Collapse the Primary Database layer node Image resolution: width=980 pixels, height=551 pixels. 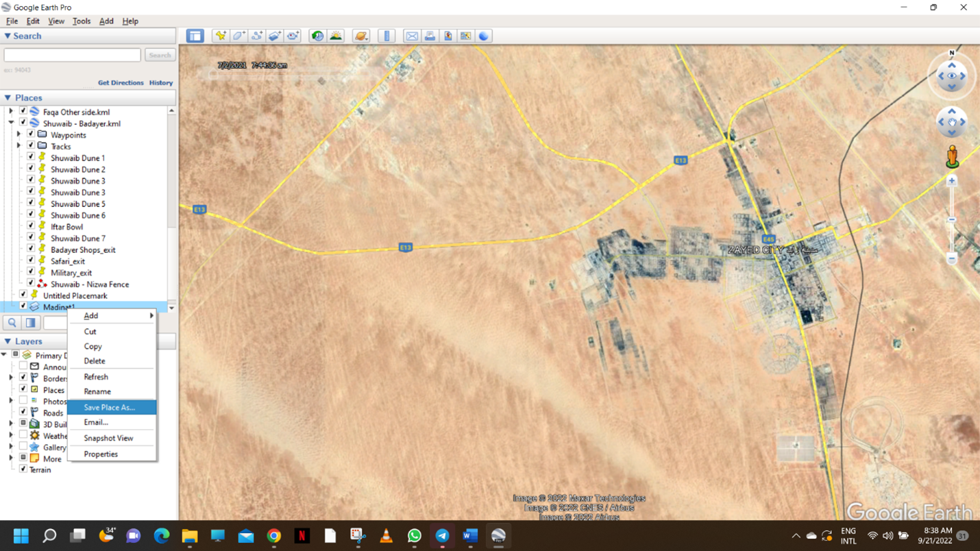coord(4,355)
